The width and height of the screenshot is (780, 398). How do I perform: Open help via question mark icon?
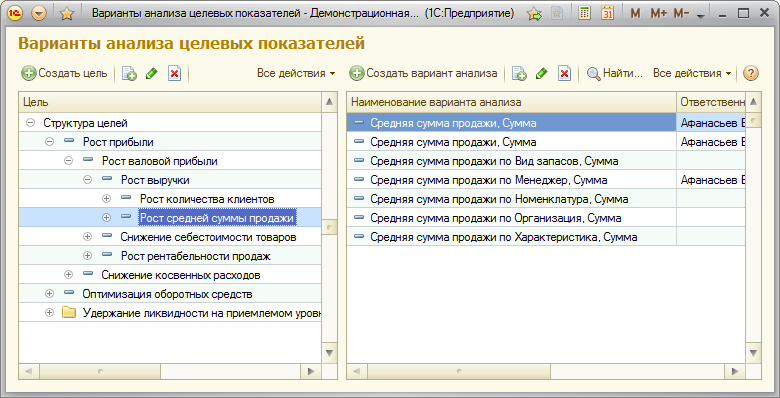751,73
